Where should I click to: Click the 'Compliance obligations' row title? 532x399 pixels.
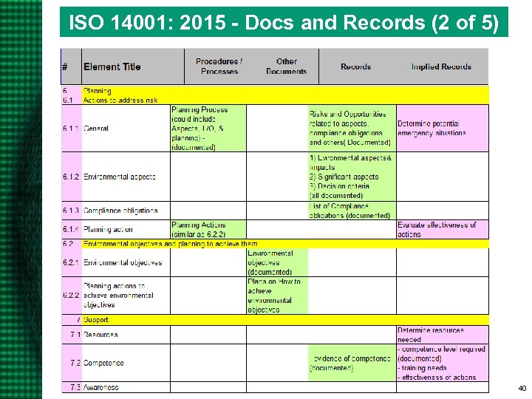point(120,211)
